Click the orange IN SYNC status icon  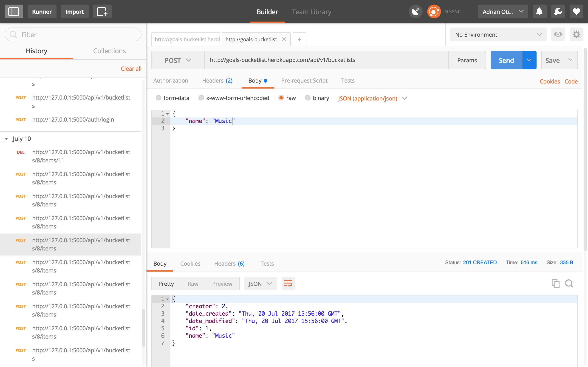(434, 11)
